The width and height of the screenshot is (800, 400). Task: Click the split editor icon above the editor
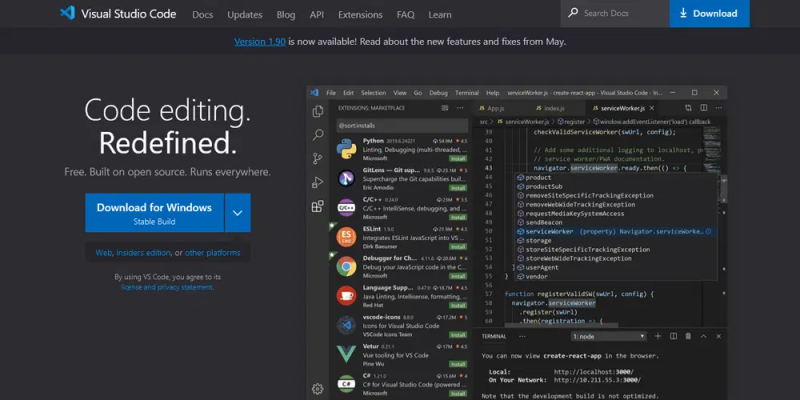tap(704, 108)
